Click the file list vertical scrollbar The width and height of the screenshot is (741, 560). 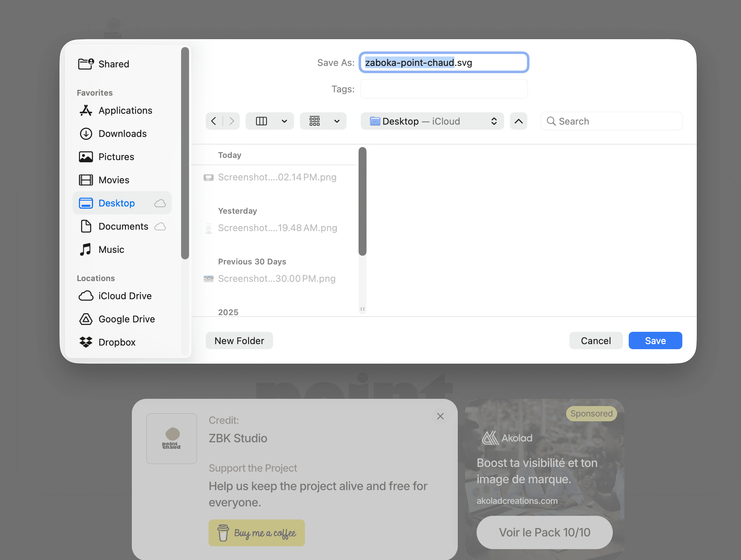pyautogui.click(x=362, y=201)
